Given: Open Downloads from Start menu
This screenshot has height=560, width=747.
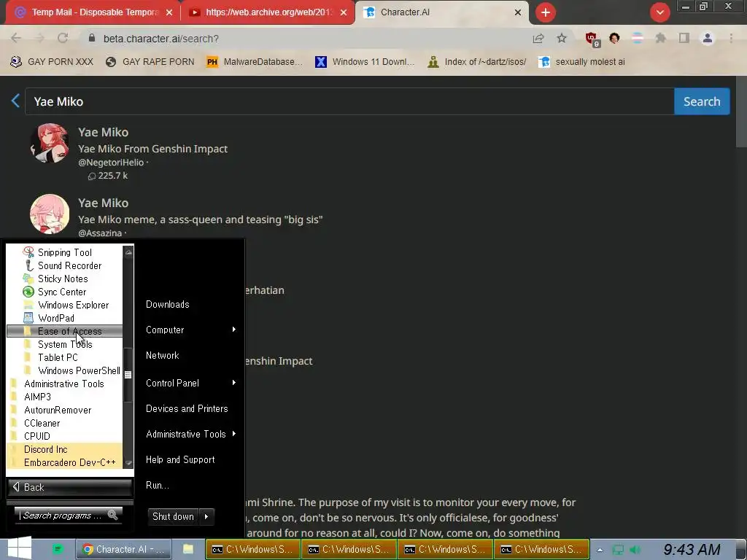Looking at the screenshot, I should point(167,304).
